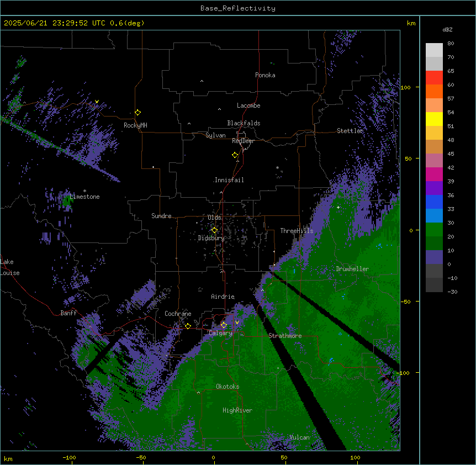Click the white asterisk east of Innisfail
Image resolution: width=476 pixels, height=465 pixels.
(x=277, y=168)
